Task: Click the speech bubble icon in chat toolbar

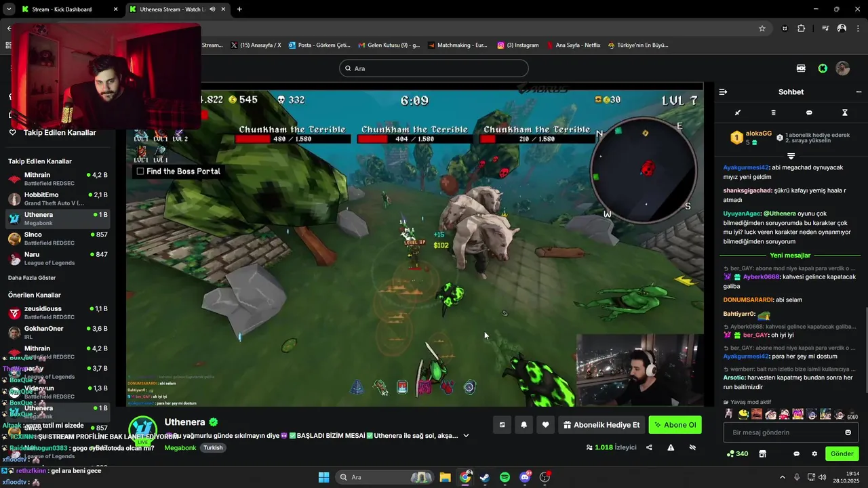Action: point(809,113)
